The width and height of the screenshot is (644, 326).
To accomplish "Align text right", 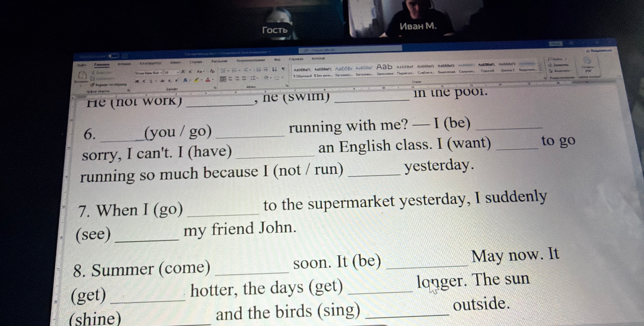I will pos(238,78).
